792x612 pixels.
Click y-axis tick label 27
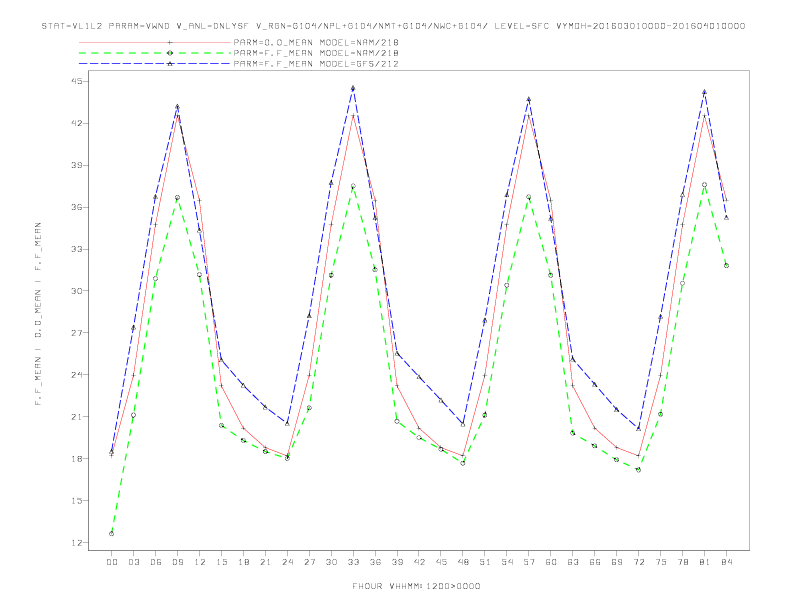pos(79,333)
